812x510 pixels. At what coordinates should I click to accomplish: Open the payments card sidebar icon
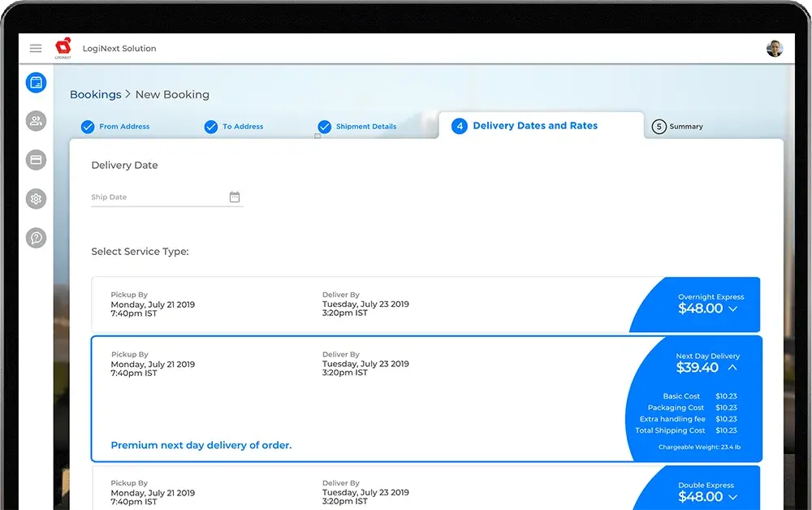pyautogui.click(x=36, y=160)
